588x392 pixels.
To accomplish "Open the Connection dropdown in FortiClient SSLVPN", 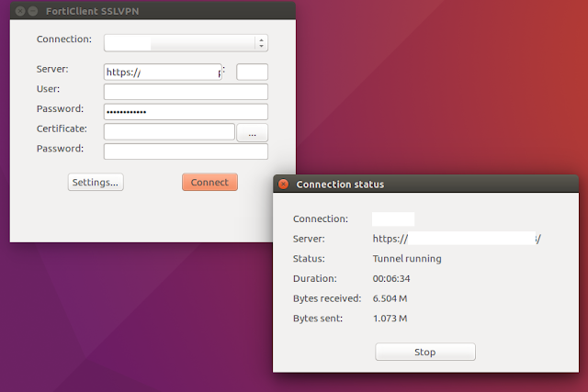I will tap(186, 43).
